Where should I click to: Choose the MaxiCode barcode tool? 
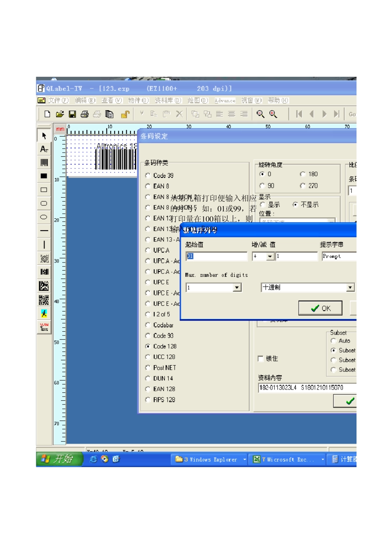(44, 258)
